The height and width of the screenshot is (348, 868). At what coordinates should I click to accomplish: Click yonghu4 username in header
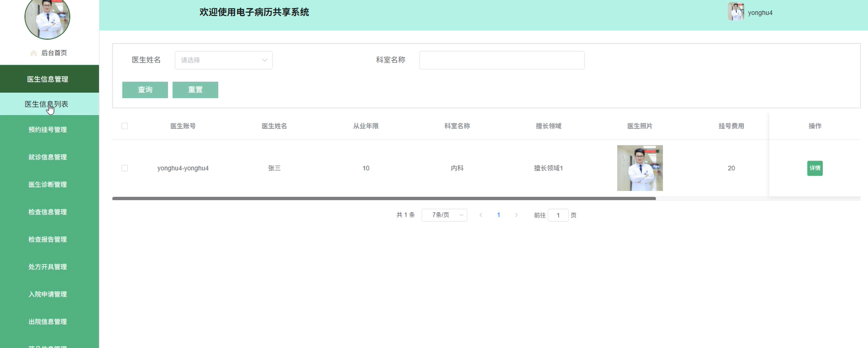click(760, 13)
